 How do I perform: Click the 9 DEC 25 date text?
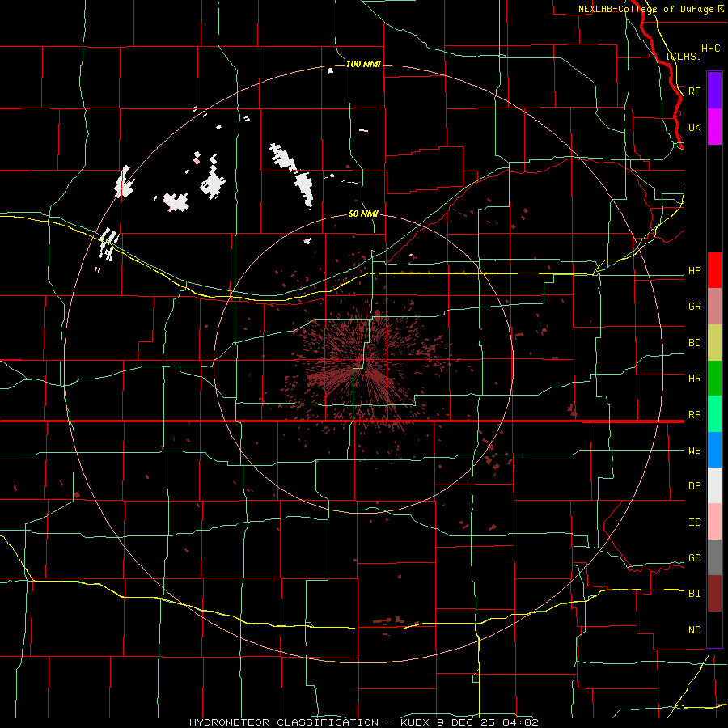pyautogui.click(x=466, y=722)
